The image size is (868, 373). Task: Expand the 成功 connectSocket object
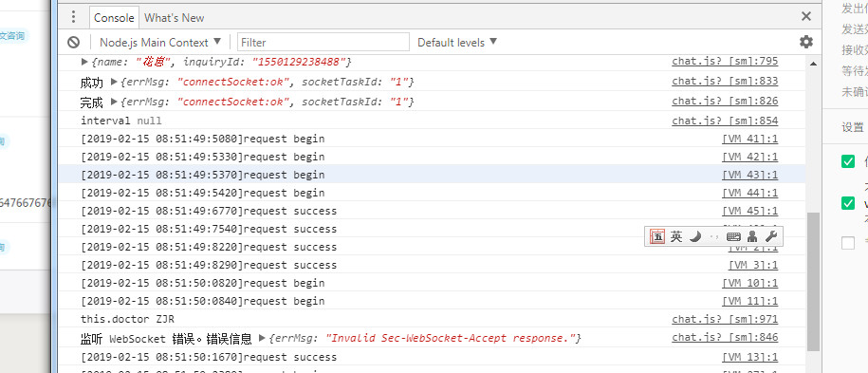[x=114, y=82]
